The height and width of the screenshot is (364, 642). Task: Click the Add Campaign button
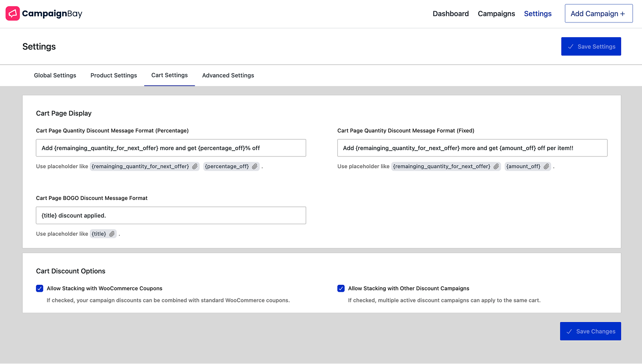point(598,13)
